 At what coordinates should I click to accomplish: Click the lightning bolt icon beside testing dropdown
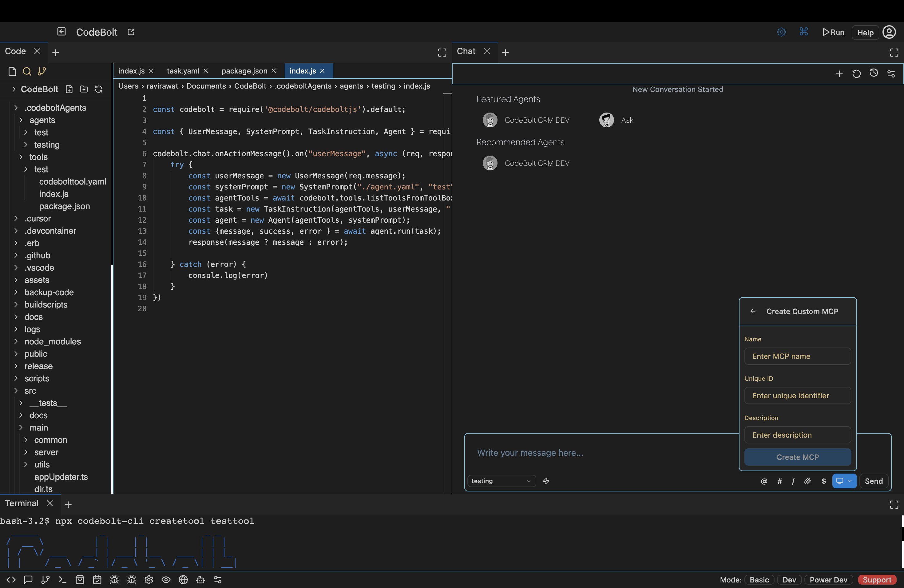pyautogui.click(x=546, y=481)
